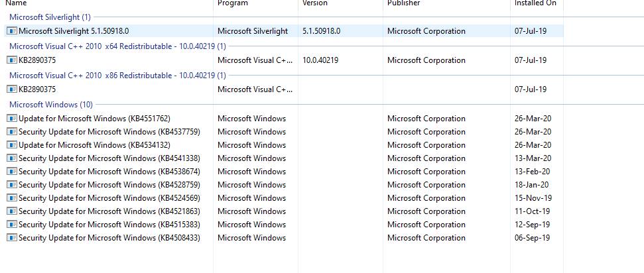Click install date 12-Sep-19
Screen dimensions: 644x273
click(x=532, y=225)
